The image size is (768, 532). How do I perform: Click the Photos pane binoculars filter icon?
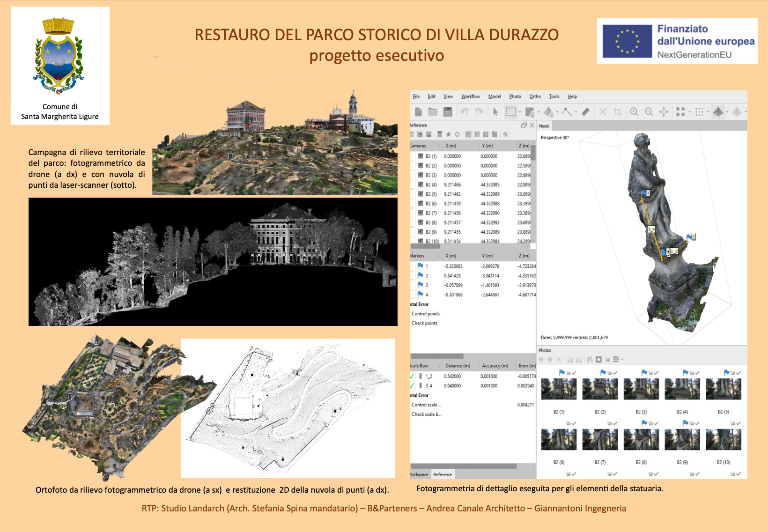pos(590,360)
